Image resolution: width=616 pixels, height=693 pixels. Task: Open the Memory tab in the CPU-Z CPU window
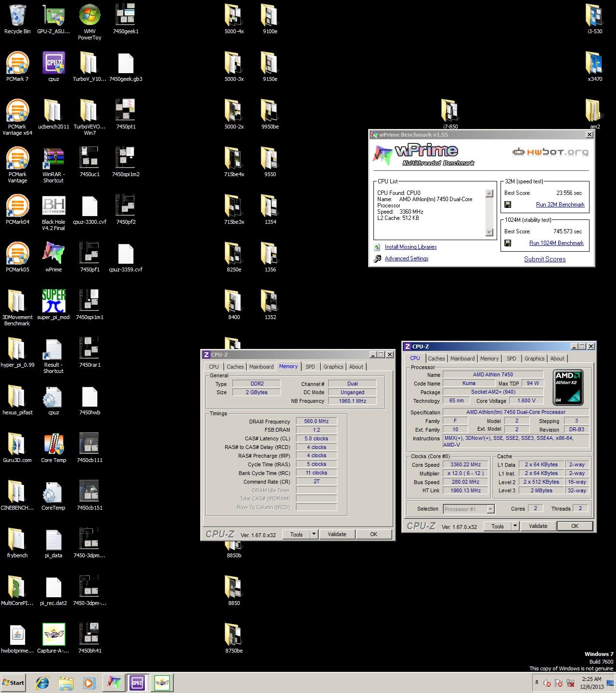489,359
